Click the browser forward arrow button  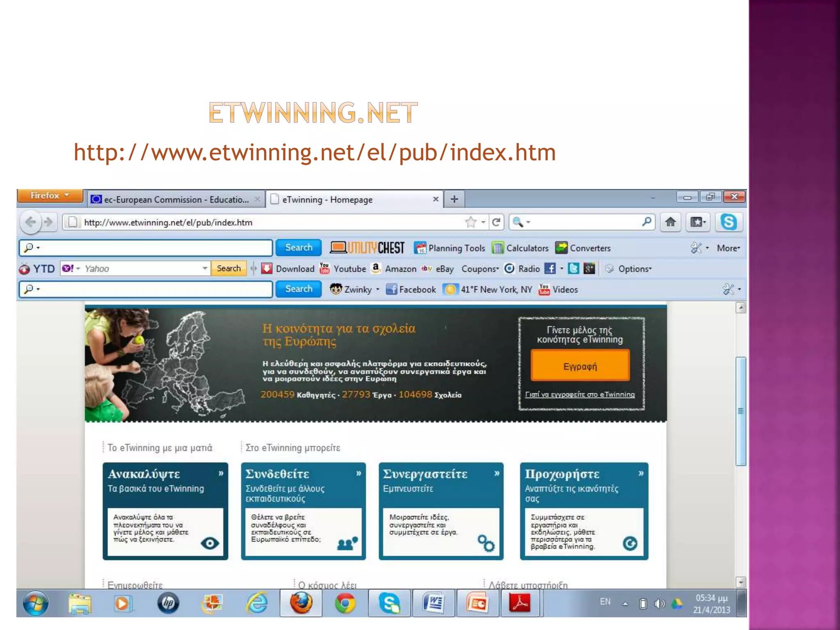(x=48, y=222)
